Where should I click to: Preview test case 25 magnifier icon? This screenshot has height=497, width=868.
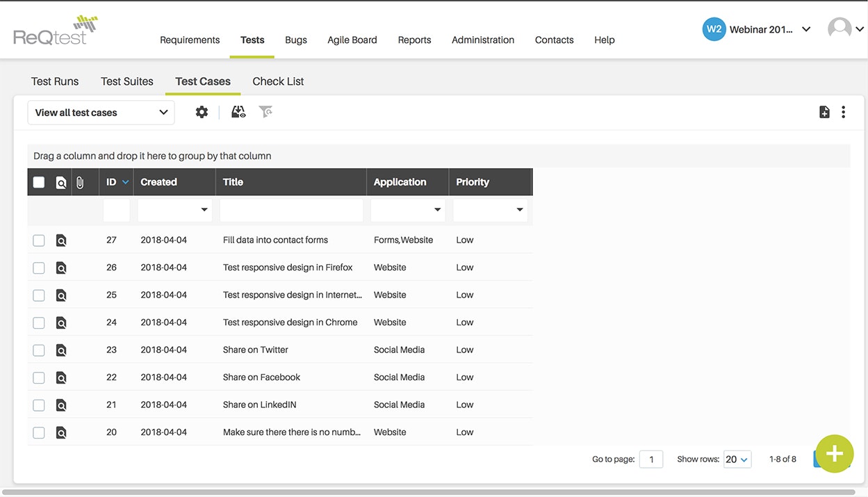(x=61, y=295)
